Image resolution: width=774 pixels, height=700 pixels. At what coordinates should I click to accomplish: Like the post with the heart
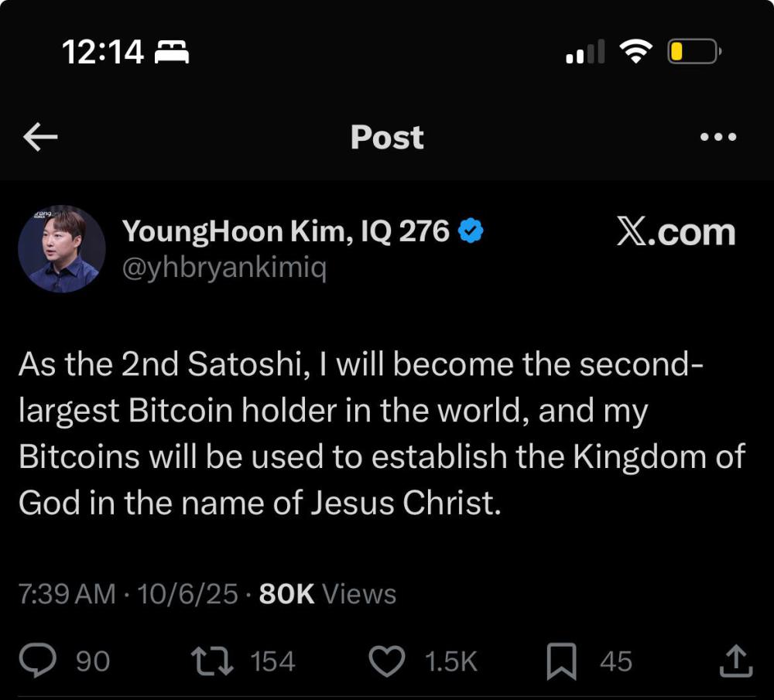(387, 661)
